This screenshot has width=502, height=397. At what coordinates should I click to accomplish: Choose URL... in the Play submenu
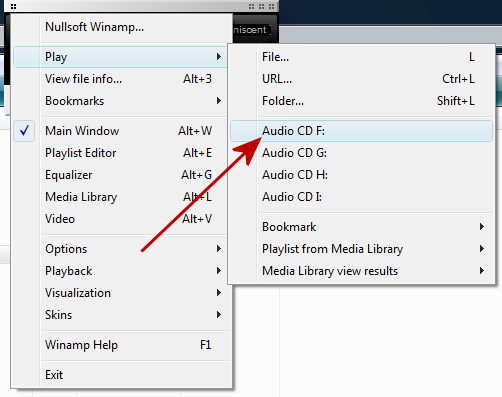pyautogui.click(x=361, y=79)
